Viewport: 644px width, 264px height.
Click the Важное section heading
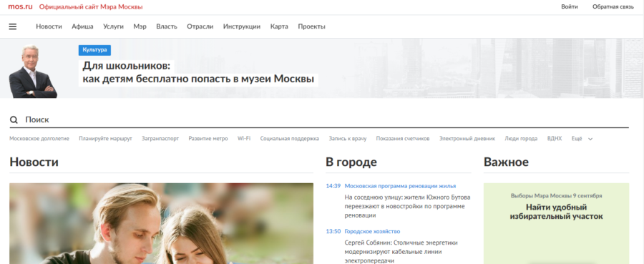click(x=507, y=162)
